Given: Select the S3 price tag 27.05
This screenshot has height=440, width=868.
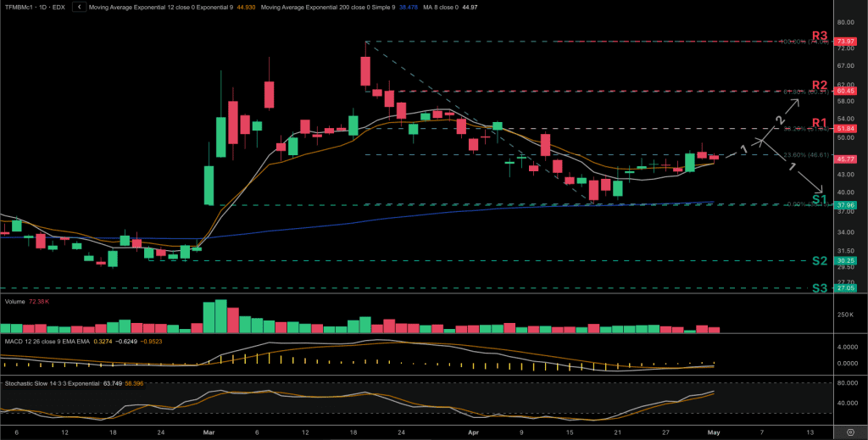Looking at the screenshot, I should [844, 288].
